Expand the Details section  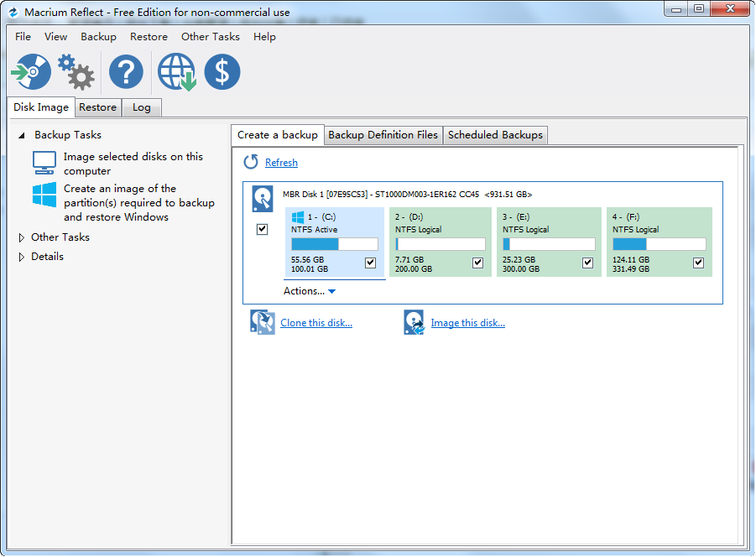(x=22, y=257)
